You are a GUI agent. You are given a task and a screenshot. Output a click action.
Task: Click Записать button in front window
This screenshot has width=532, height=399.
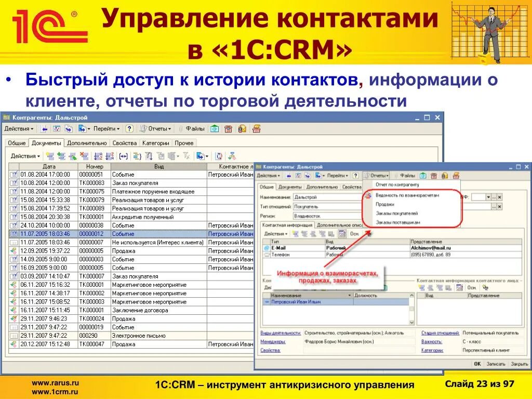tap(496, 364)
